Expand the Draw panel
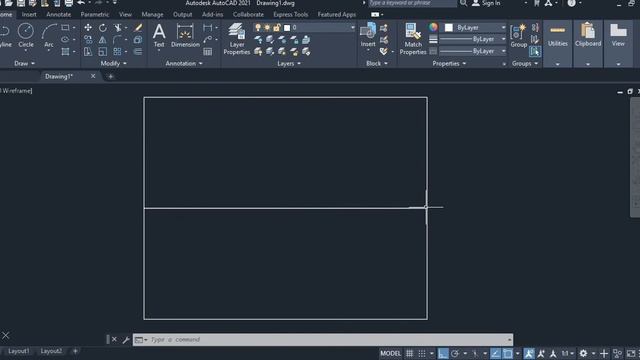This screenshot has height=360, width=640. [24, 63]
